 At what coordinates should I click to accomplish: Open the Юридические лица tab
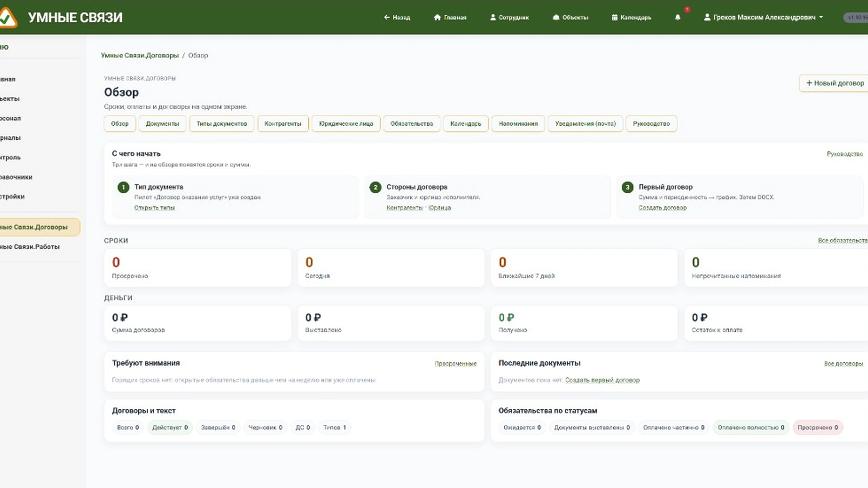point(346,124)
